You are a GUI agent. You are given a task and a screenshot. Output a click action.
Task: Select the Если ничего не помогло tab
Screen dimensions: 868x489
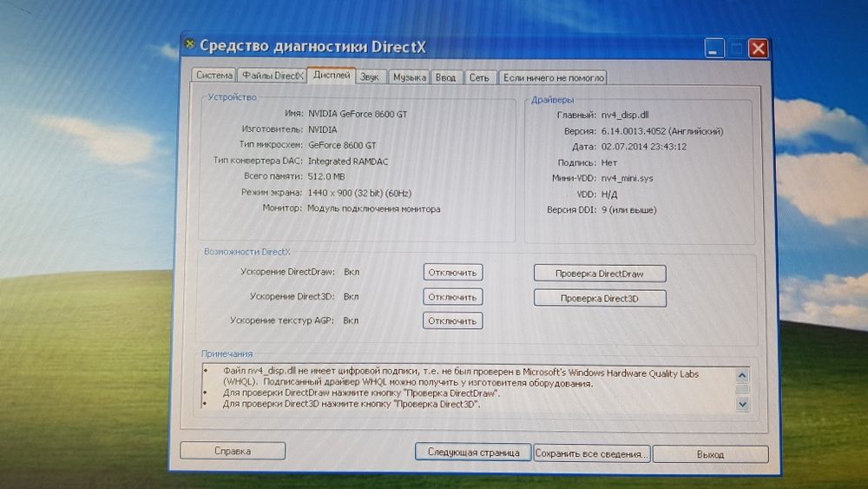553,77
